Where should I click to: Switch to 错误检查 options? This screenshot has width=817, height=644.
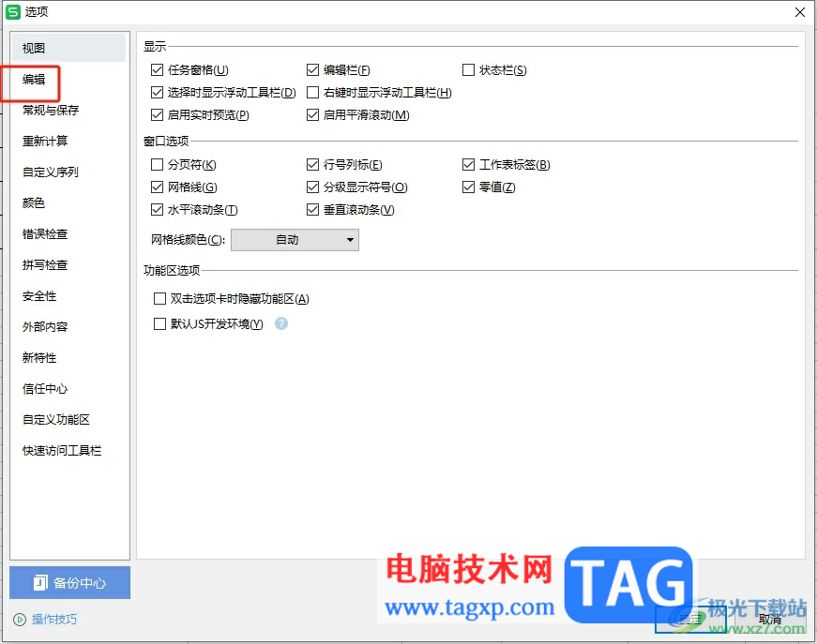(45, 233)
